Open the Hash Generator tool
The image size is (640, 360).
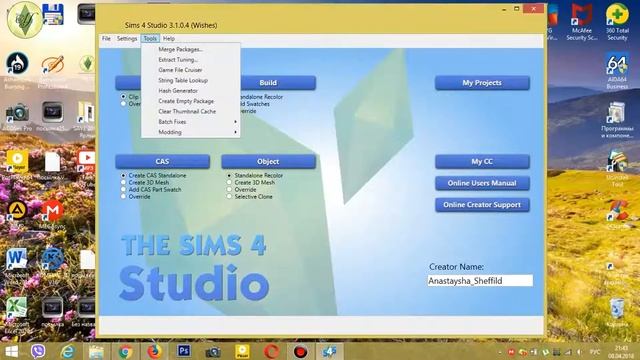pos(191,91)
